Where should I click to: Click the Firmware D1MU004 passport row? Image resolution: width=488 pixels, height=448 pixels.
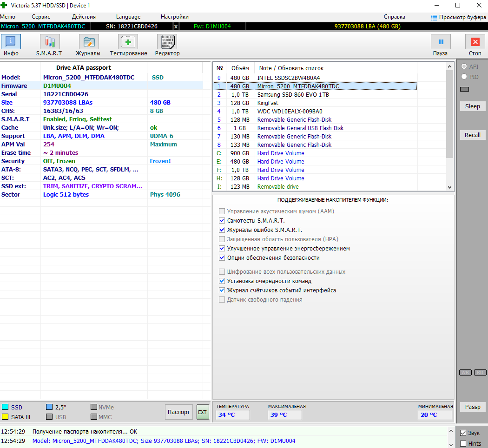tap(101, 86)
